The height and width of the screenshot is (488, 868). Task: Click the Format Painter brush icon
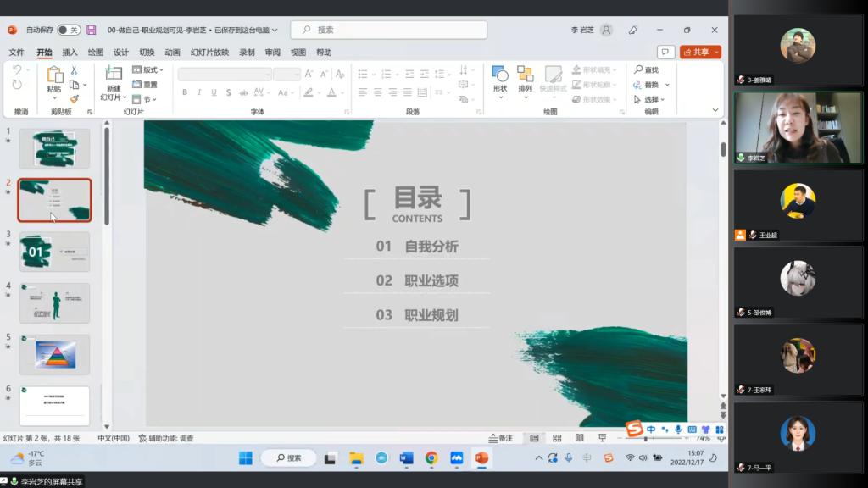[75, 98]
